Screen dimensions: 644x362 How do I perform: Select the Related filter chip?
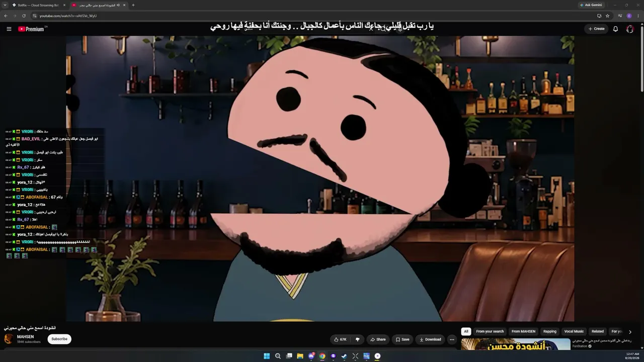598,331
